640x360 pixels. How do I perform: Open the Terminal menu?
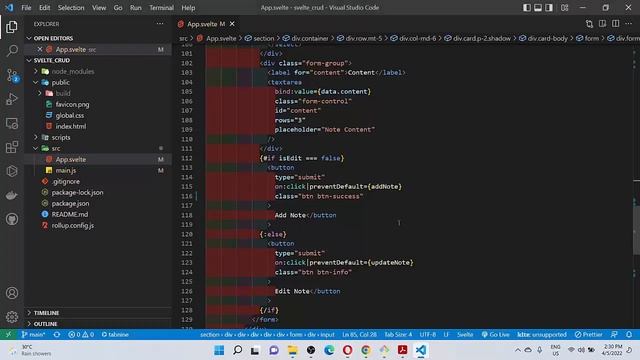coord(161,7)
